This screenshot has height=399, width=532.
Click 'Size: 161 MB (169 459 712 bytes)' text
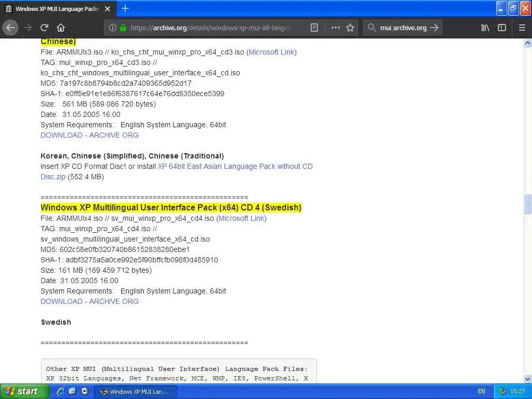96,271
